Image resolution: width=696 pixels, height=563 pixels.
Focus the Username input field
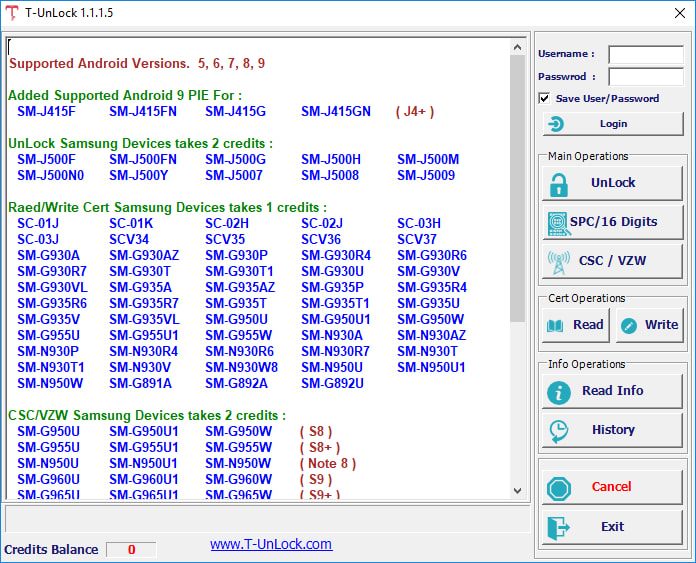(645, 54)
